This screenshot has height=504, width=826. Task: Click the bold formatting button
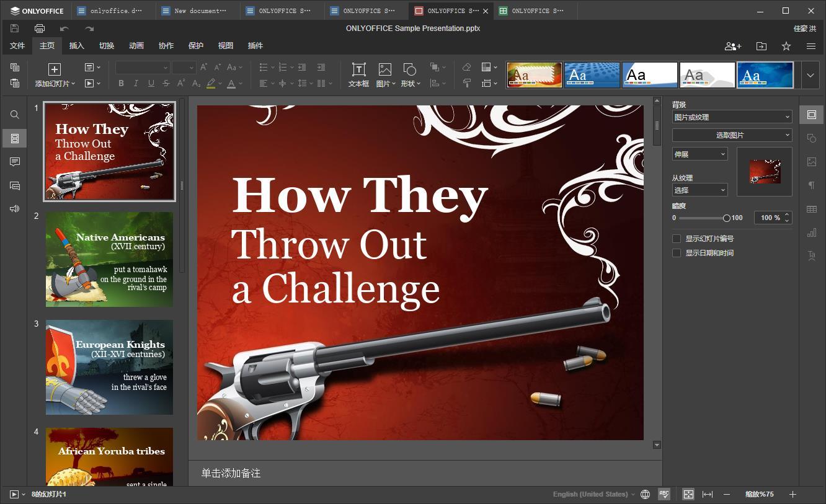click(x=121, y=83)
